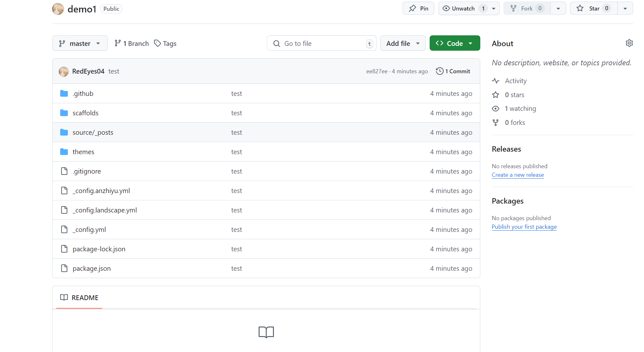The width and height of the screenshot is (644, 352).
Task: Click Create a new release link
Action: click(518, 175)
